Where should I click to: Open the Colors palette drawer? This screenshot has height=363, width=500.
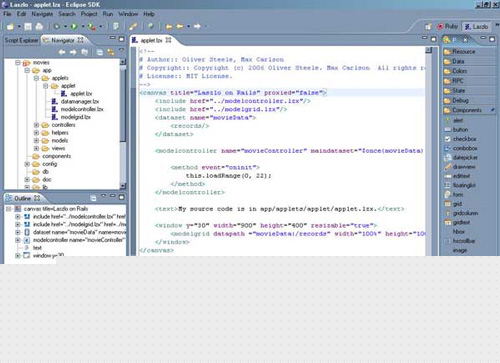click(x=469, y=71)
